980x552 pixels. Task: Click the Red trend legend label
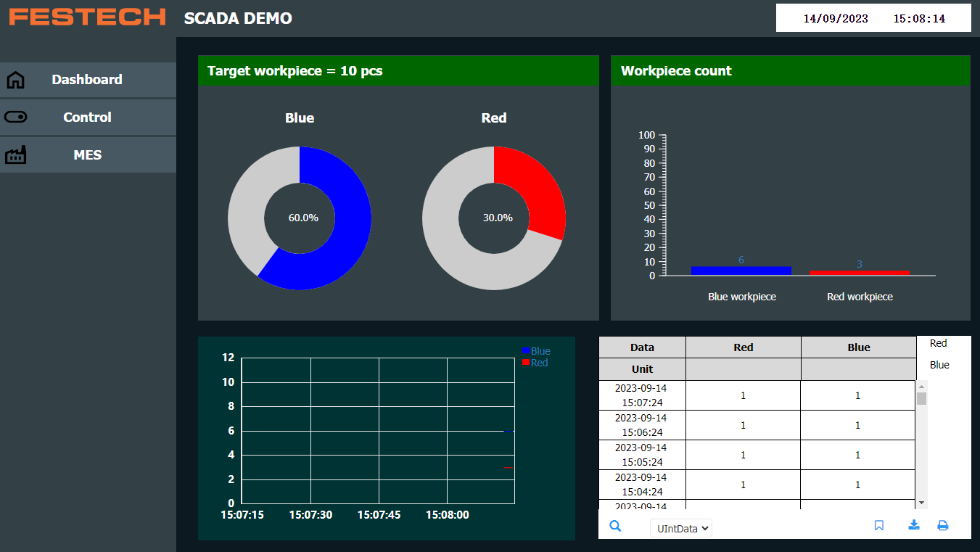tap(539, 363)
